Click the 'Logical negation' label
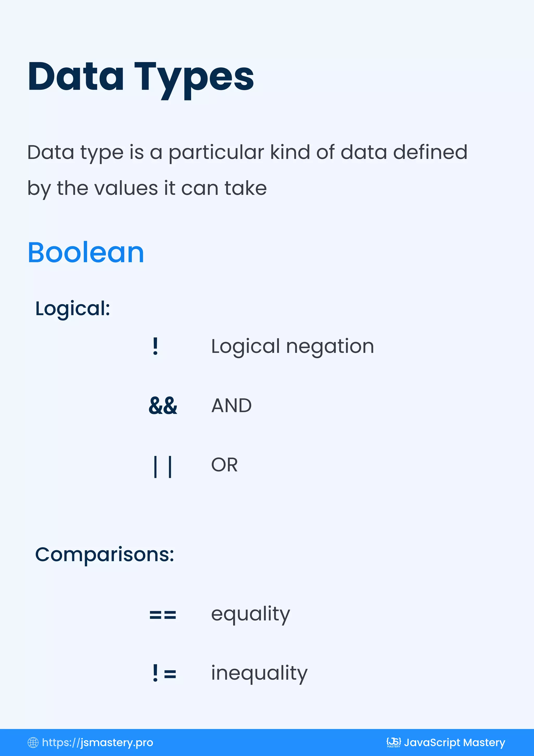Viewport: 534px width, 756px height. click(293, 347)
